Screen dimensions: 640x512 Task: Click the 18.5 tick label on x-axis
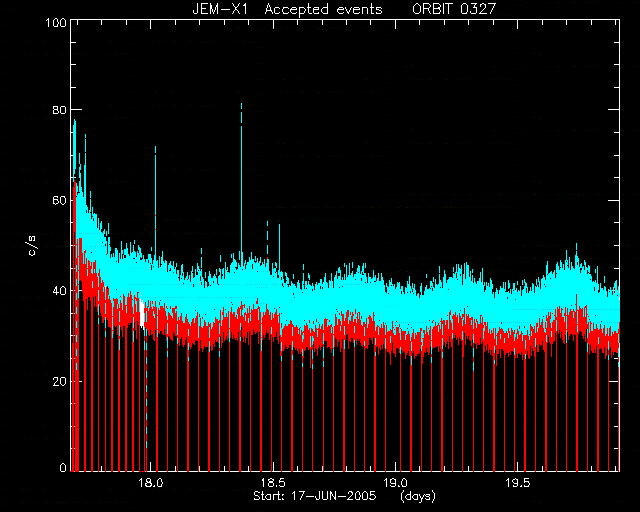pyautogui.click(x=273, y=483)
